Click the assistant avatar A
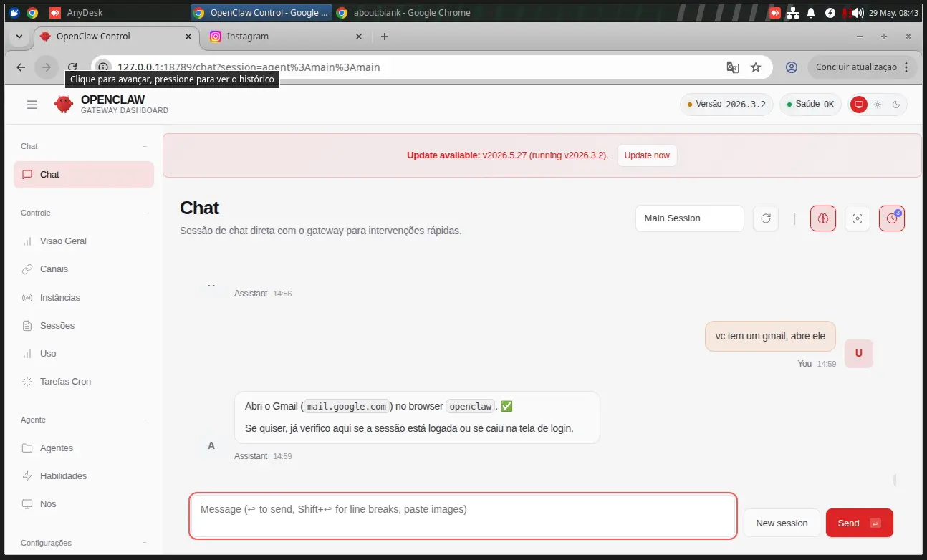Image resolution: width=927 pixels, height=560 pixels. point(211,445)
